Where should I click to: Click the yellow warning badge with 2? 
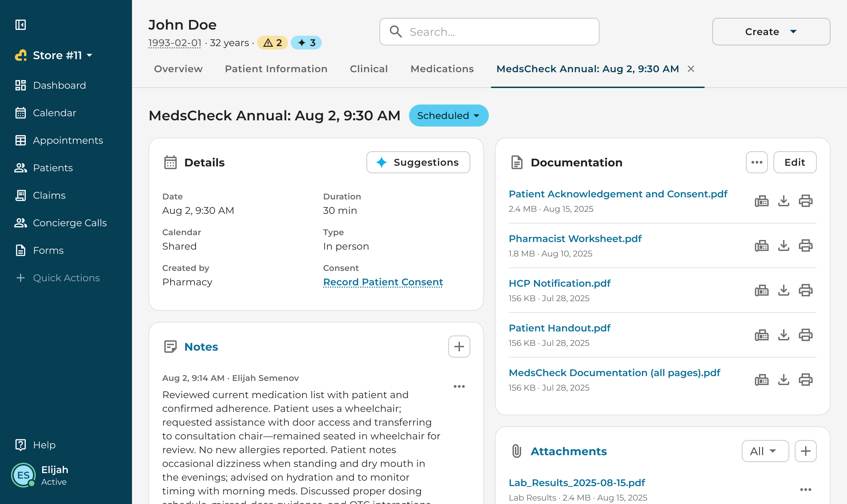[x=273, y=43]
